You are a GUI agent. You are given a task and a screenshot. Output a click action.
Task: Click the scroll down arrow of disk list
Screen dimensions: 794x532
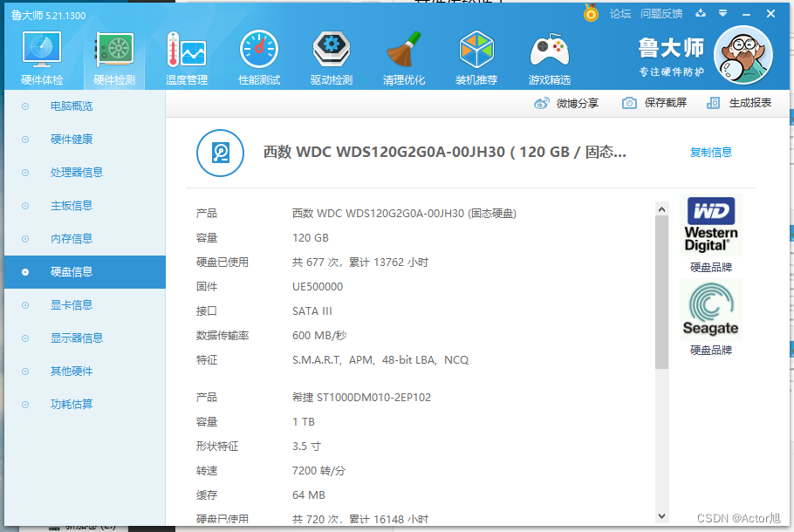(661, 516)
